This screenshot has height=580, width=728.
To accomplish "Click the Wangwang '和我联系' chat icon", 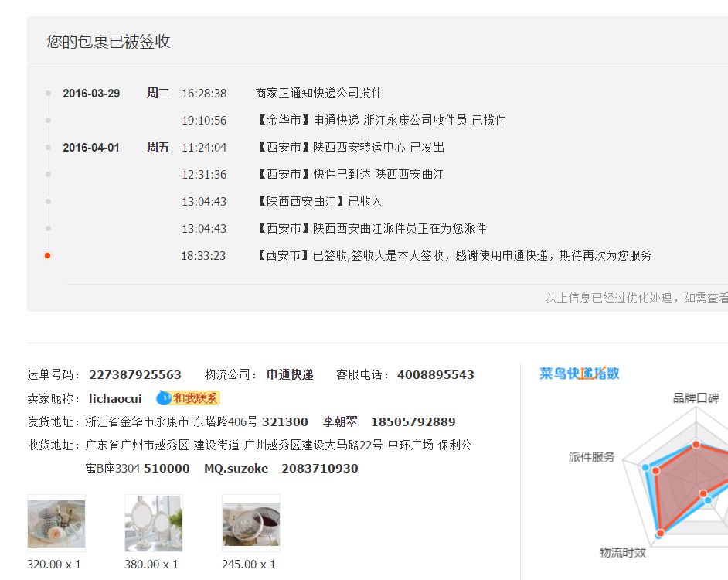I will (x=188, y=398).
